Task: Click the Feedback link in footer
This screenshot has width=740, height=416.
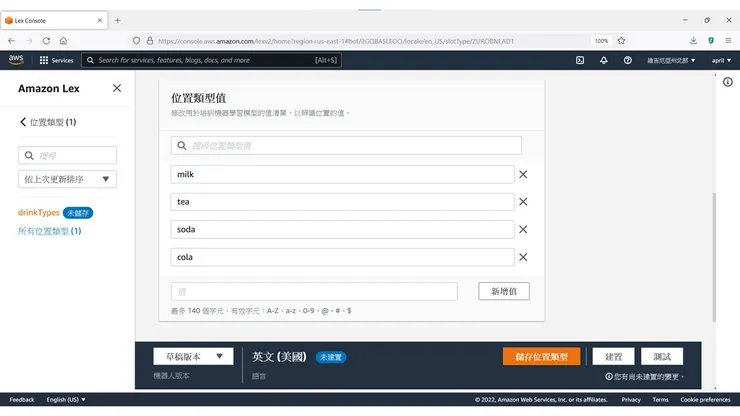Action: [22, 399]
